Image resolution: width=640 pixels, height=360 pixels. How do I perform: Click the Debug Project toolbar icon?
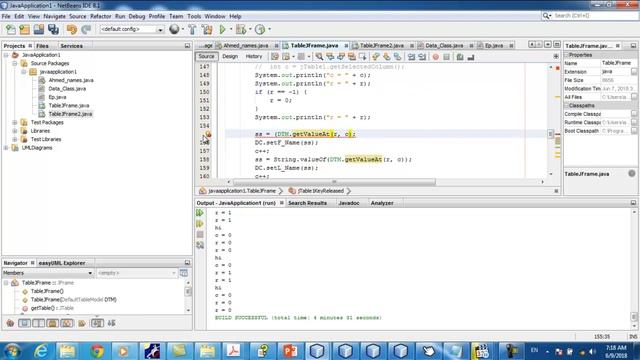coord(241,29)
